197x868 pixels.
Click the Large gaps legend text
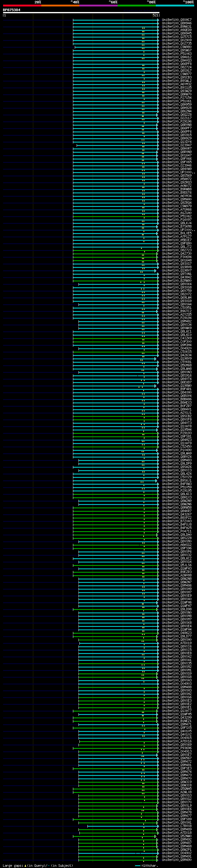(38, 866)
